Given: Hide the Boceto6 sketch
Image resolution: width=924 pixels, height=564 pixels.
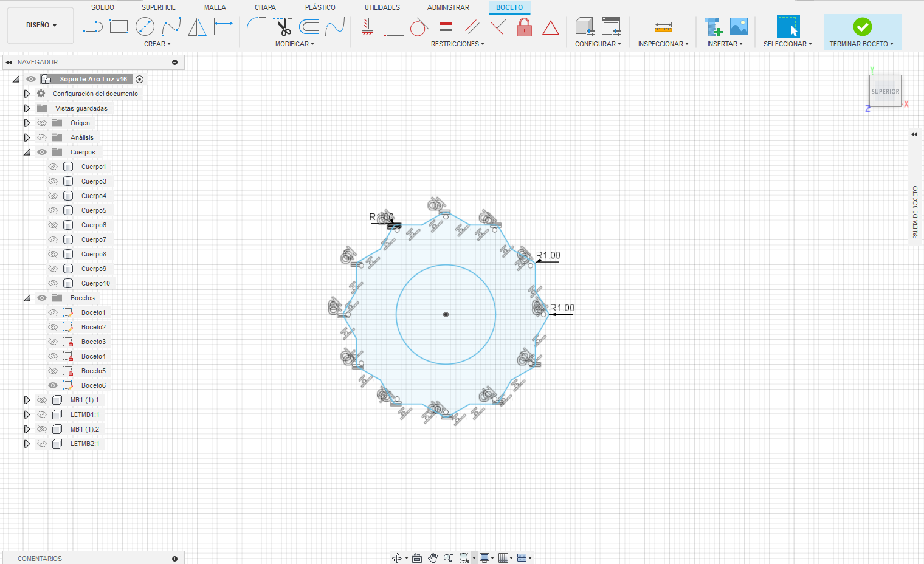Looking at the screenshot, I should [53, 385].
